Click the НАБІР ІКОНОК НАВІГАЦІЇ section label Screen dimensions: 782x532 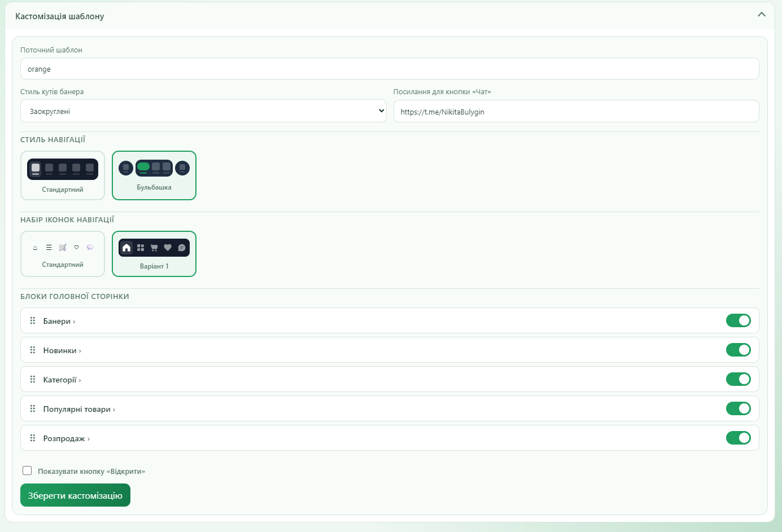[67, 219]
